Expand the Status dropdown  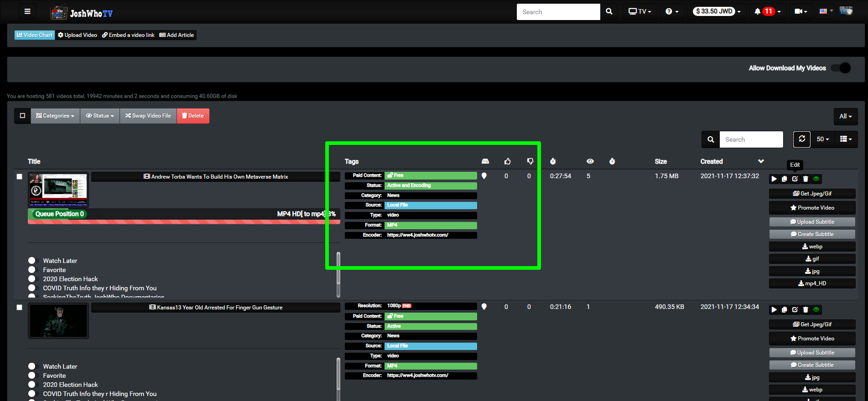pyautogui.click(x=100, y=116)
